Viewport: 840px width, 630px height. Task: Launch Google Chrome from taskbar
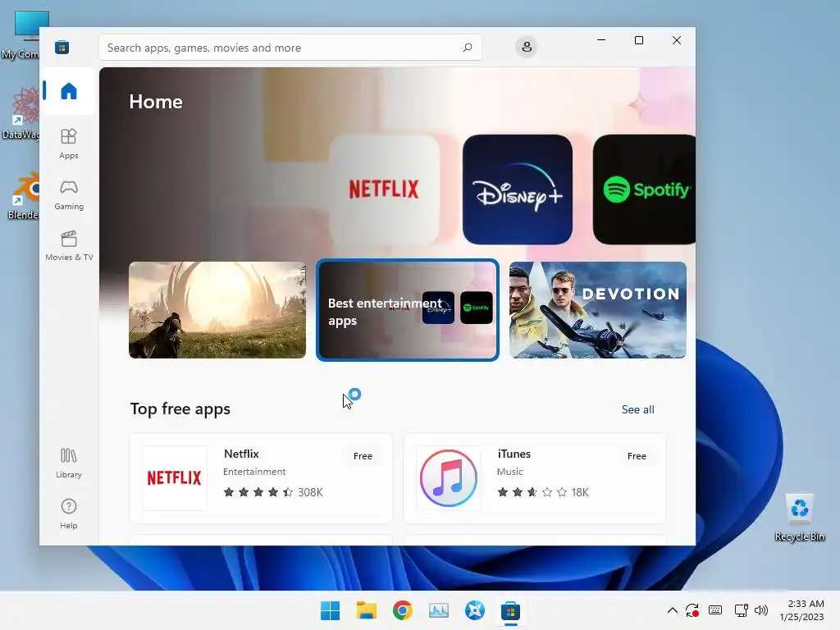(402, 610)
